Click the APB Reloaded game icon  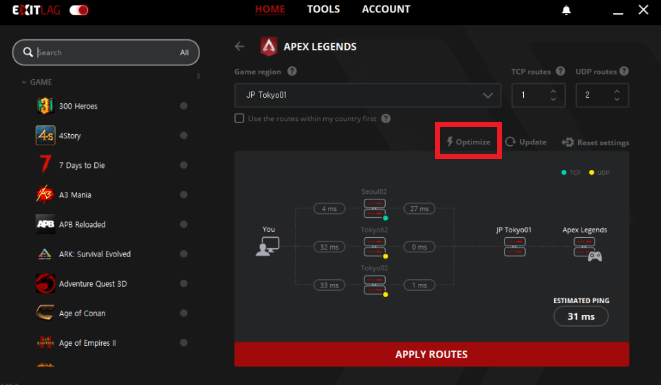click(x=45, y=224)
